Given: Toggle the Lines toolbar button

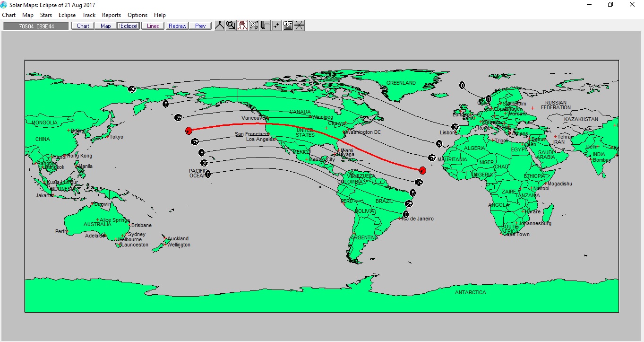Looking at the screenshot, I should click(x=153, y=26).
